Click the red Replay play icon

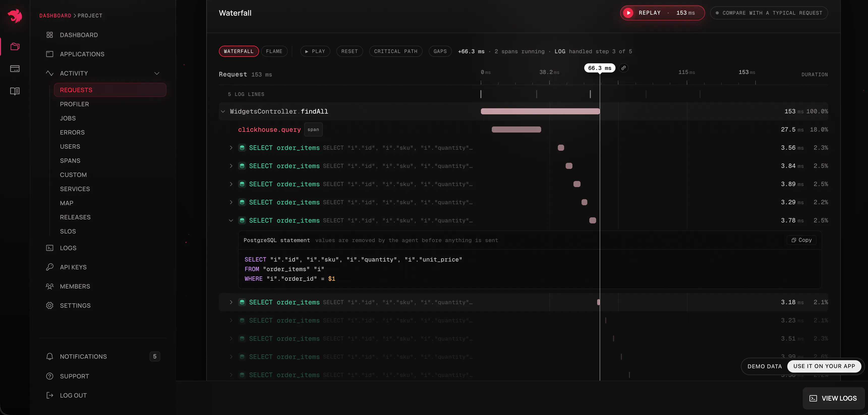pos(628,13)
